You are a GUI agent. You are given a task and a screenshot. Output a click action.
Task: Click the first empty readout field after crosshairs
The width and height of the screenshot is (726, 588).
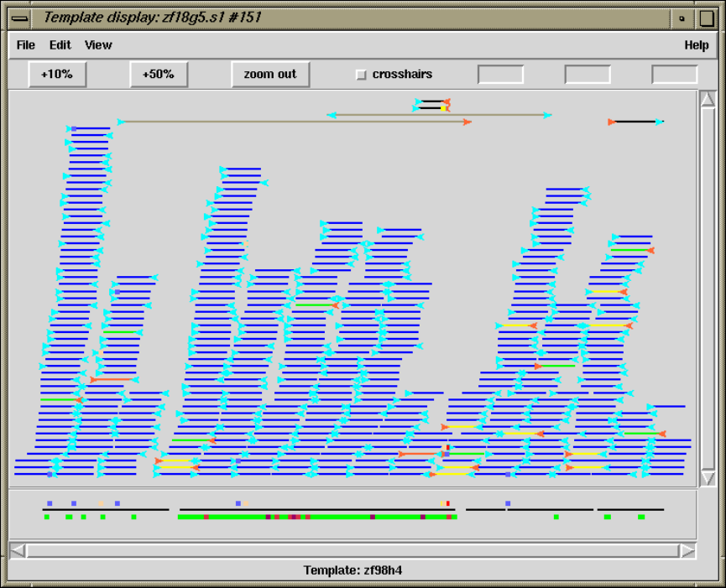coord(500,75)
